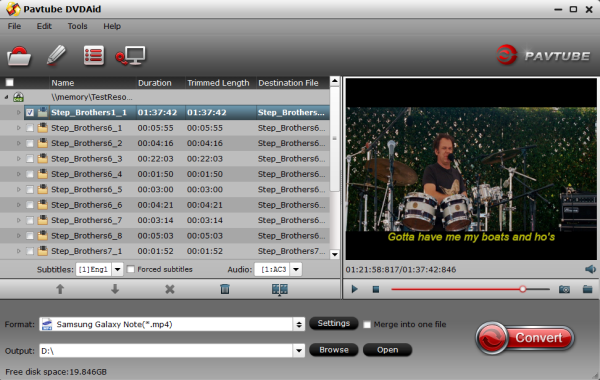The height and width of the screenshot is (380, 600).
Task: Start conversion with Convert button
Action: pos(525,338)
